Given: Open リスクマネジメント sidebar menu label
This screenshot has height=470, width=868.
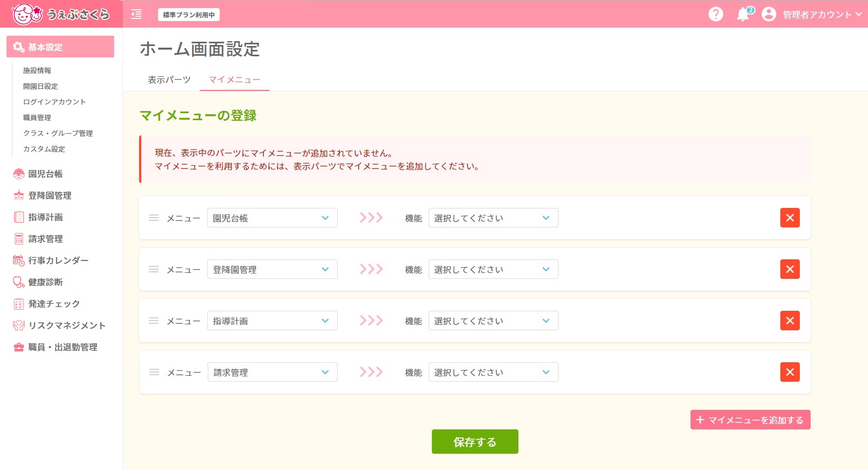Looking at the screenshot, I should coord(67,325).
